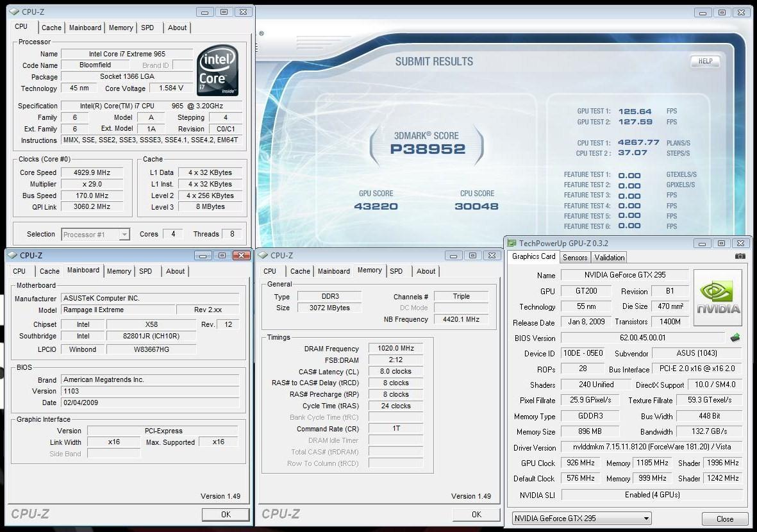
Task: Click the Command Rate 1T value
Action: pyautogui.click(x=396, y=428)
